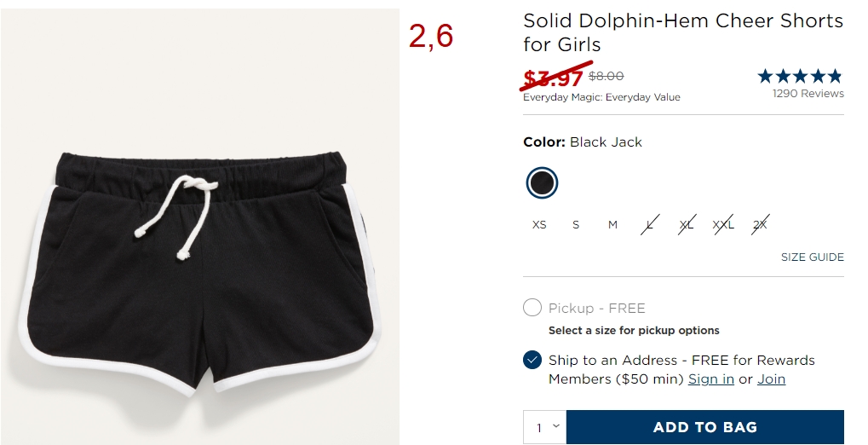Select the Black Jack color swatch
Viewport: 868px width, 445px height.
[542, 183]
